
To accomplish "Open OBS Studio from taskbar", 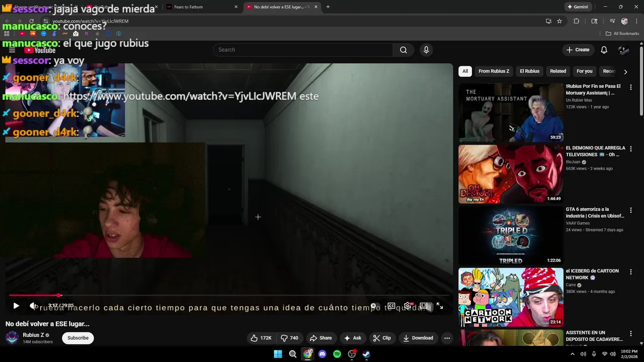I will (352, 354).
